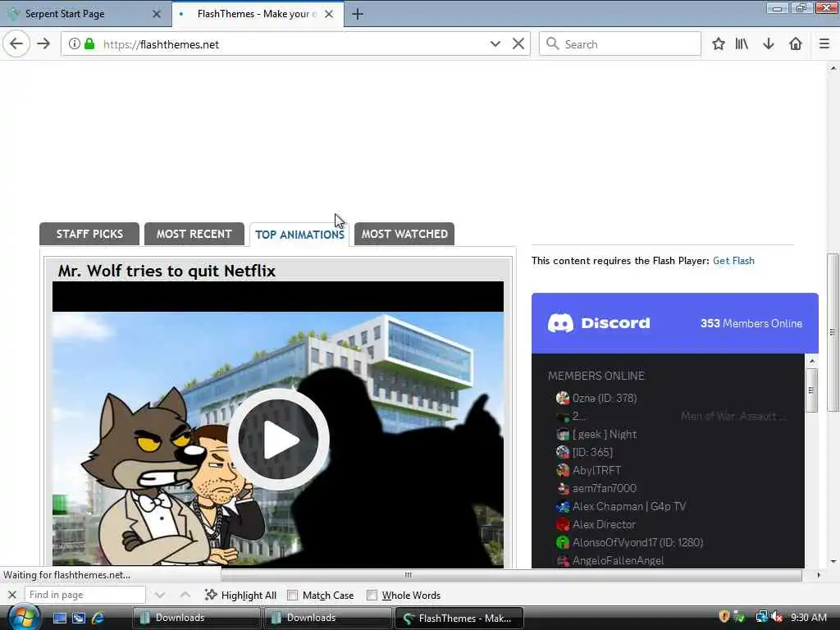Activate FlashThemes taskbar button
Viewport: 840px width, 630px height.
pos(459,618)
